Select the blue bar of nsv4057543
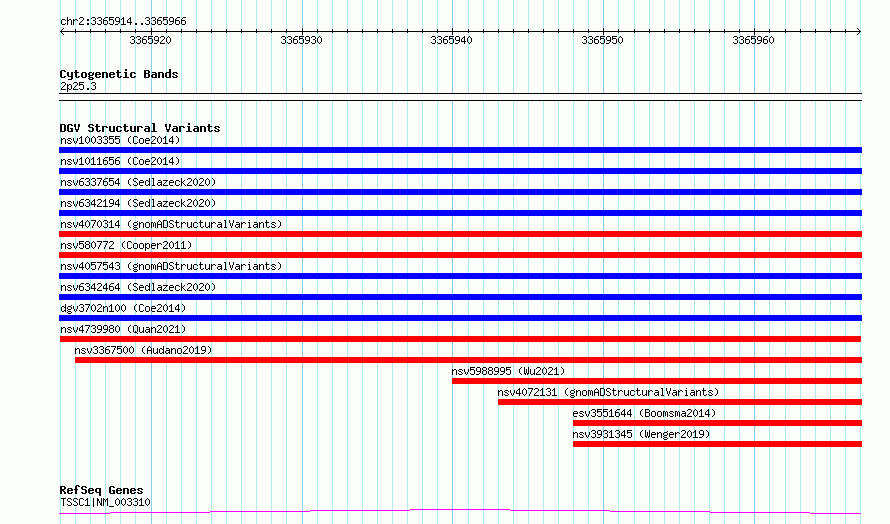 click(460, 276)
